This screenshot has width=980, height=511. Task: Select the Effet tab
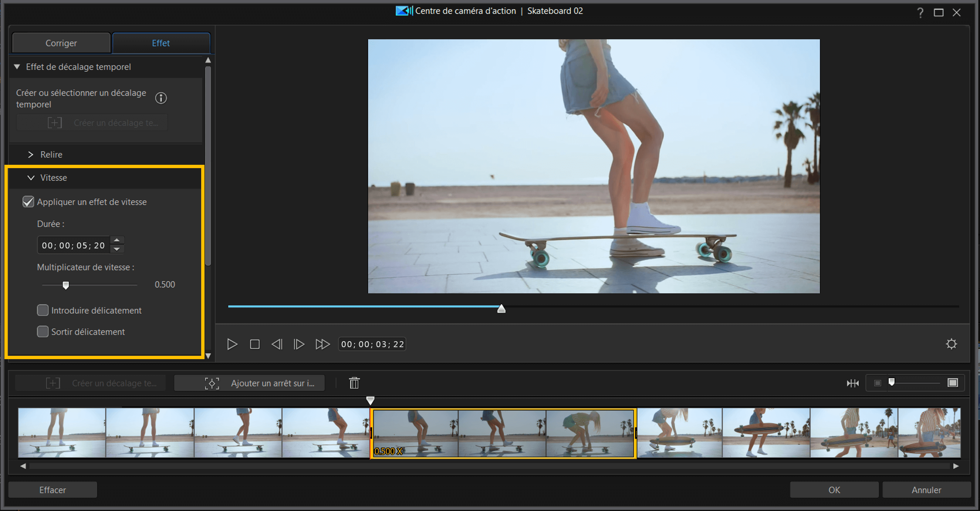pos(161,43)
